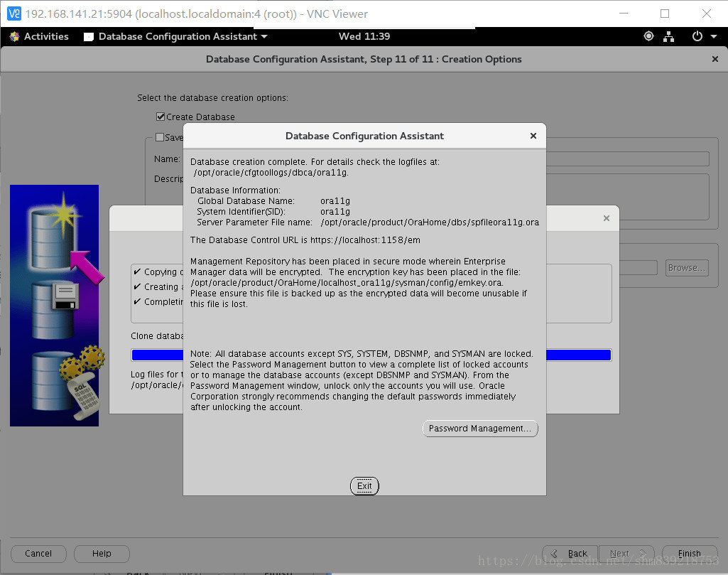Expand the system menu dropdown arrow
Viewport: 728px width, 575px height.
click(x=714, y=36)
